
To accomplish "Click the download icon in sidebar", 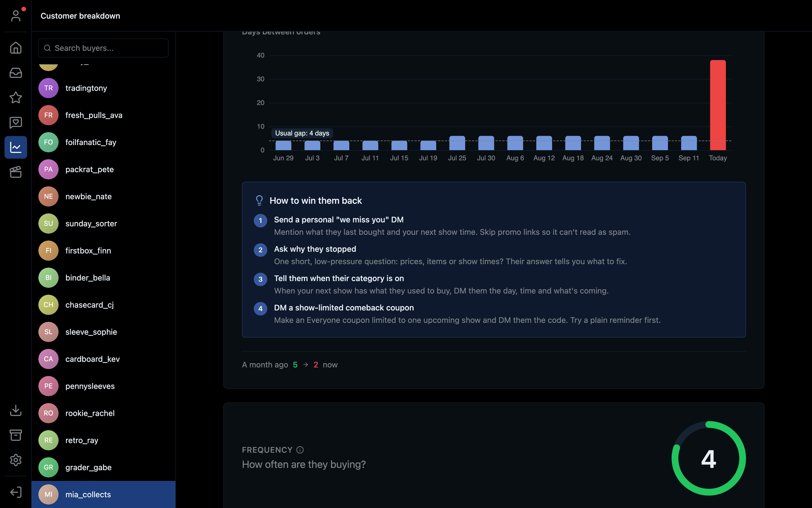I will (x=16, y=410).
